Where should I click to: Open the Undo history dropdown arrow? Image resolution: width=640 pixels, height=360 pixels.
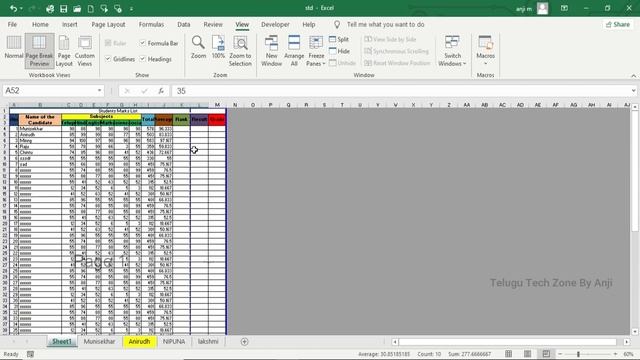(21, 9)
